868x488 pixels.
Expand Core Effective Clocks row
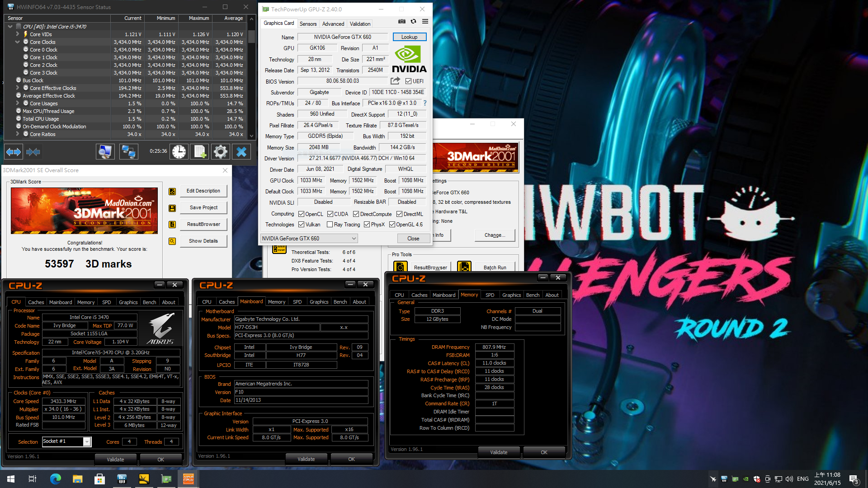pyautogui.click(x=18, y=88)
